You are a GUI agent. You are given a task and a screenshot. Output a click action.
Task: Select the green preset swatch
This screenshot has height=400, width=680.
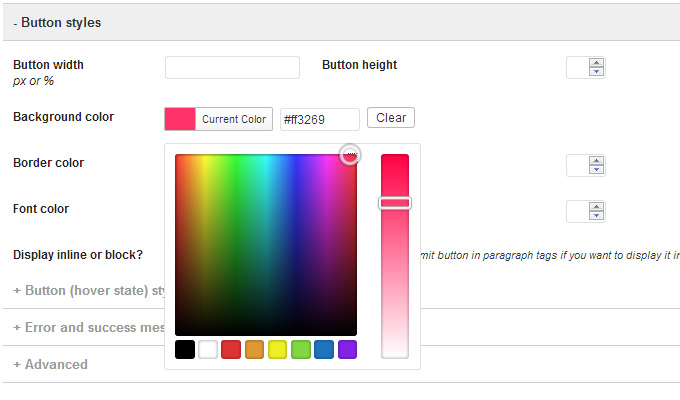[x=301, y=349]
